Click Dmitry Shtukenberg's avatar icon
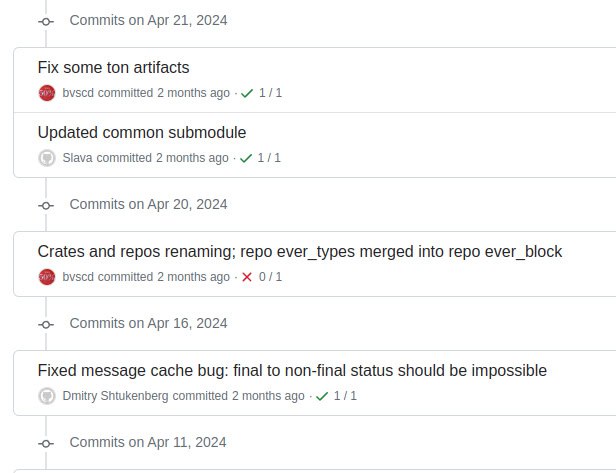616x473 pixels. point(46,396)
